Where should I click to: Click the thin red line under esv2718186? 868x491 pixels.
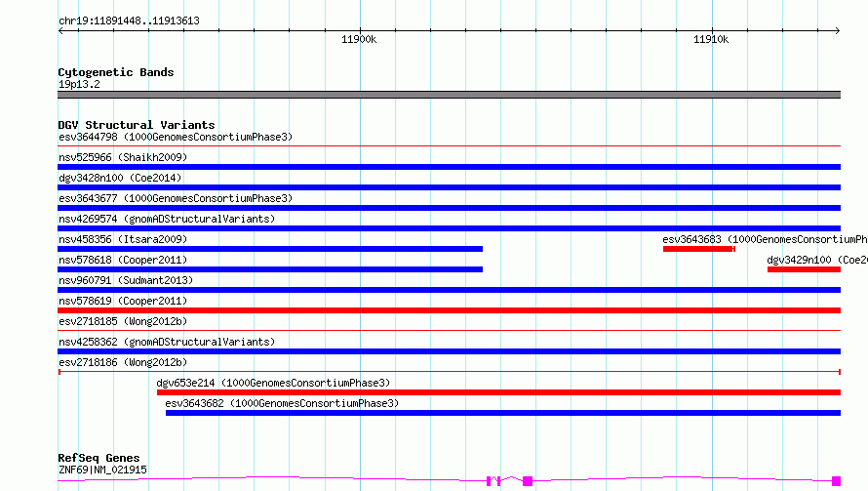449,372
